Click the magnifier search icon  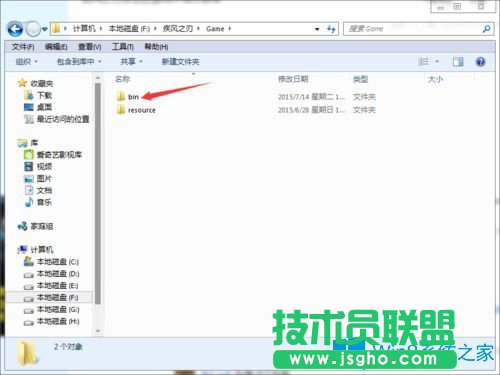click(486, 29)
